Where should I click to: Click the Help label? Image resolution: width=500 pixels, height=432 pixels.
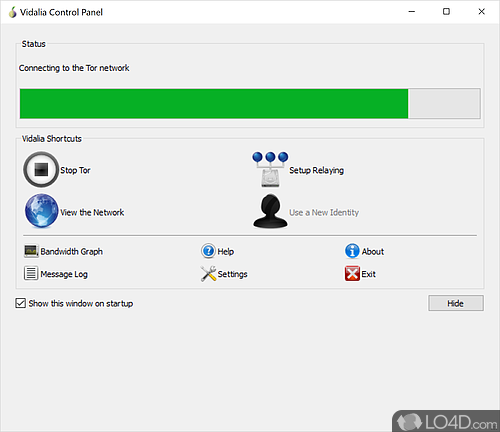[226, 251]
